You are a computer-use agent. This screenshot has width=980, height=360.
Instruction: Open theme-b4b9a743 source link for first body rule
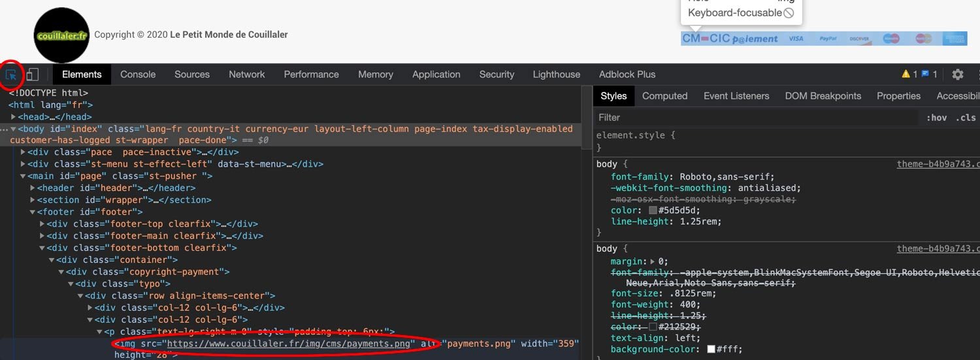click(x=938, y=164)
